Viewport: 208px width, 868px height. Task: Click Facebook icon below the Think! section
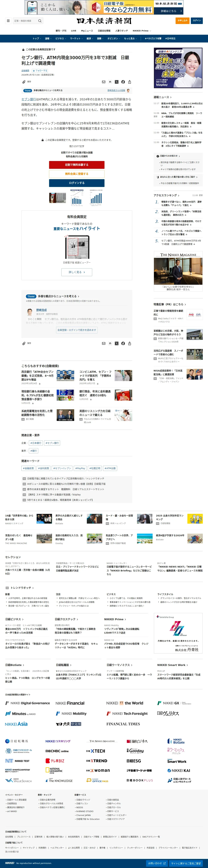point(123,343)
